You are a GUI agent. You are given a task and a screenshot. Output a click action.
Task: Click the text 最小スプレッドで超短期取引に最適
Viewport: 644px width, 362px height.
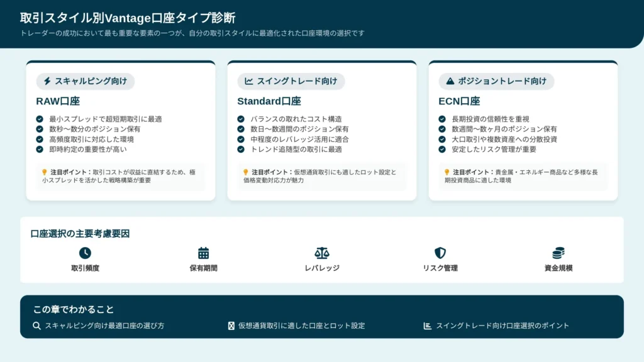click(106, 119)
